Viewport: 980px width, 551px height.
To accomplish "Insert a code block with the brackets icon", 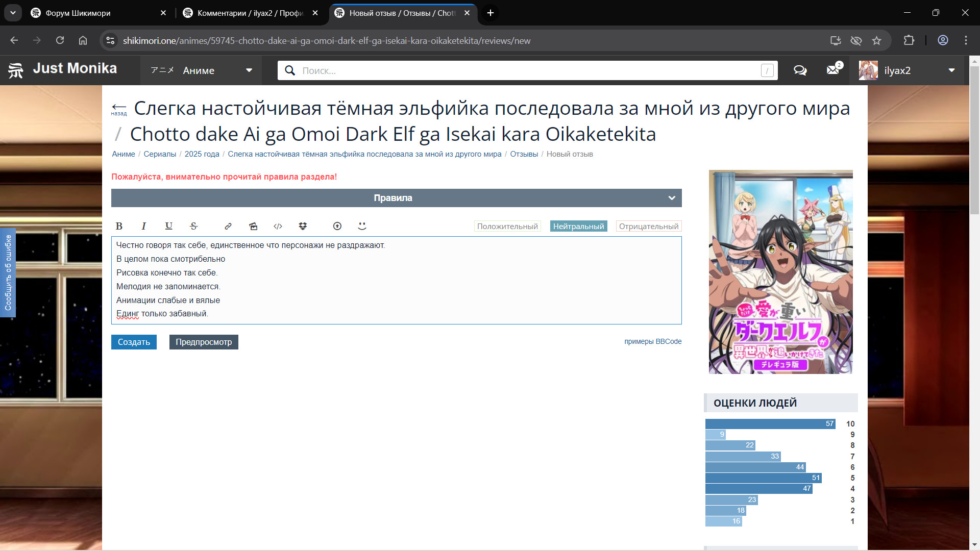I will point(278,226).
